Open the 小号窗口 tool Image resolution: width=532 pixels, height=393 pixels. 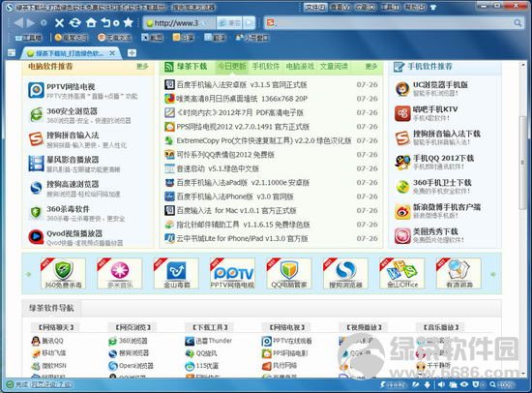252,38
